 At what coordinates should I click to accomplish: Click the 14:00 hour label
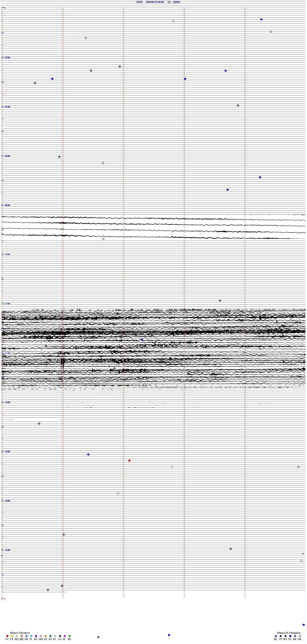[x=8, y=353]
